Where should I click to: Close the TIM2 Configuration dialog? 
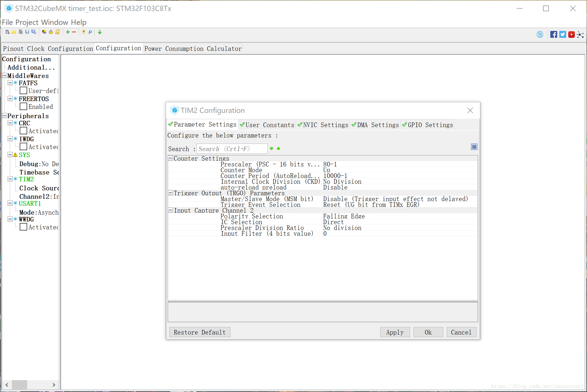(x=470, y=110)
